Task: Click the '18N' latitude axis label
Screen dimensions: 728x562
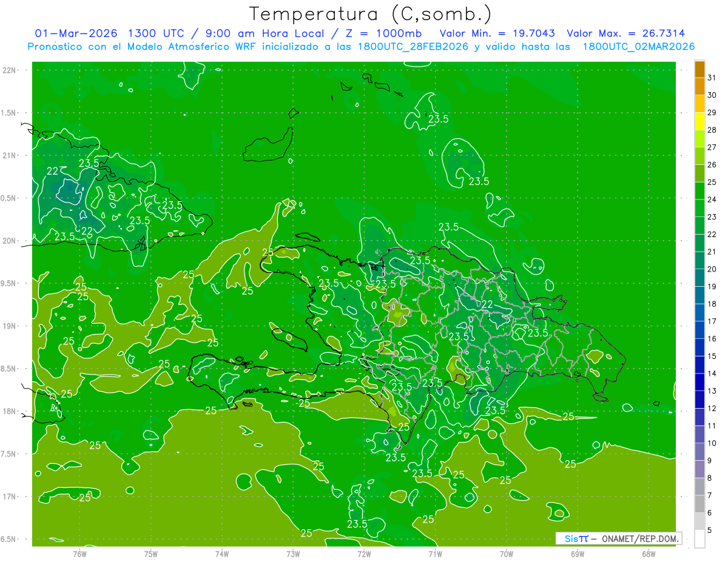Action: [10, 412]
